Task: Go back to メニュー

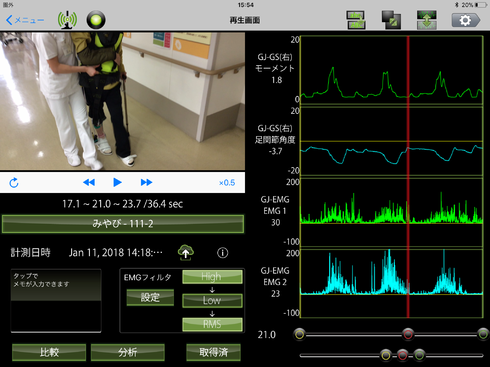Action: click(x=25, y=20)
